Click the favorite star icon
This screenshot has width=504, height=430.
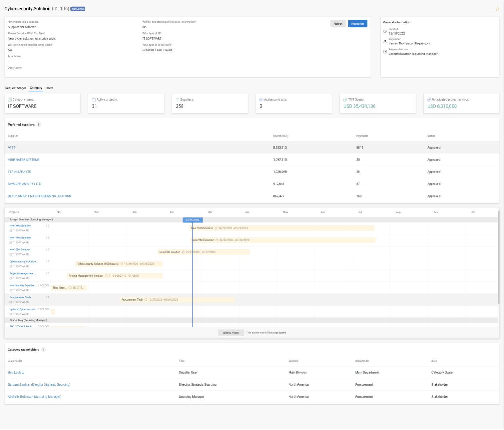point(497,9)
